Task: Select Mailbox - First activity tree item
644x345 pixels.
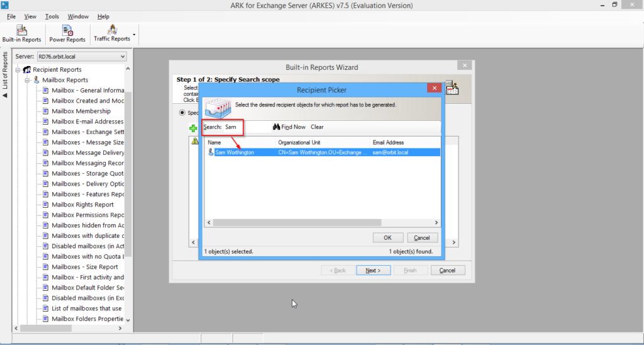Action: point(87,277)
